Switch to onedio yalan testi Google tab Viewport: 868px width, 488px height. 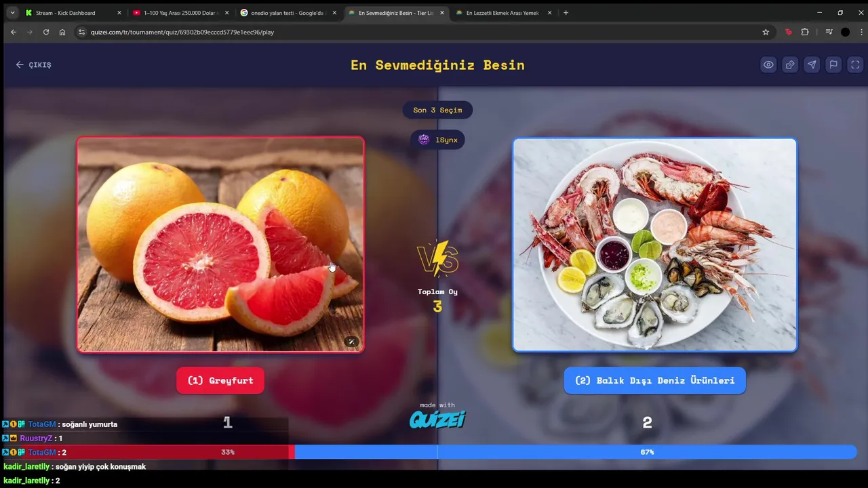(x=288, y=13)
